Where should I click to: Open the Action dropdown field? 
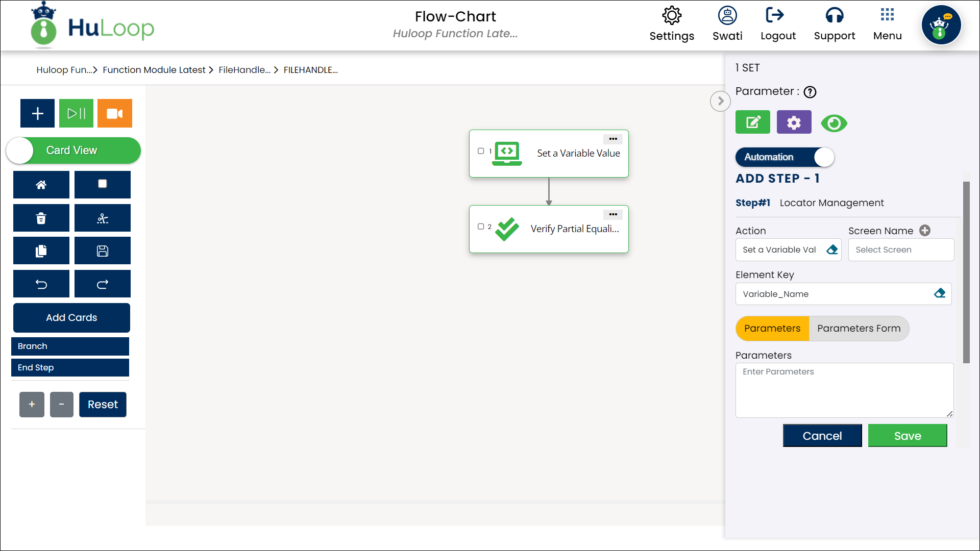(788, 249)
